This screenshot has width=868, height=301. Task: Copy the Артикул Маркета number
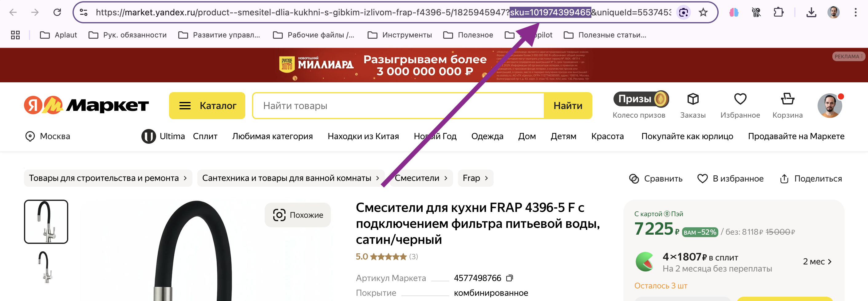[510, 278]
